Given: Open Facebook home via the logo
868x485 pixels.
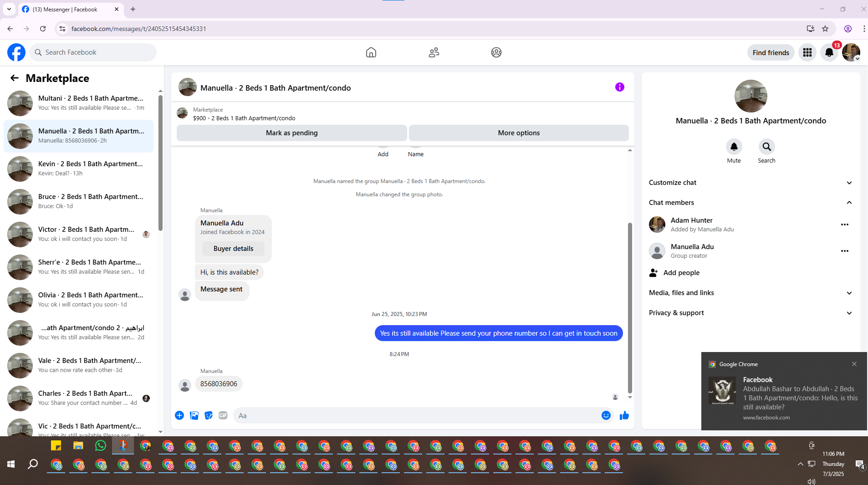Looking at the screenshot, I should (x=16, y=52).
